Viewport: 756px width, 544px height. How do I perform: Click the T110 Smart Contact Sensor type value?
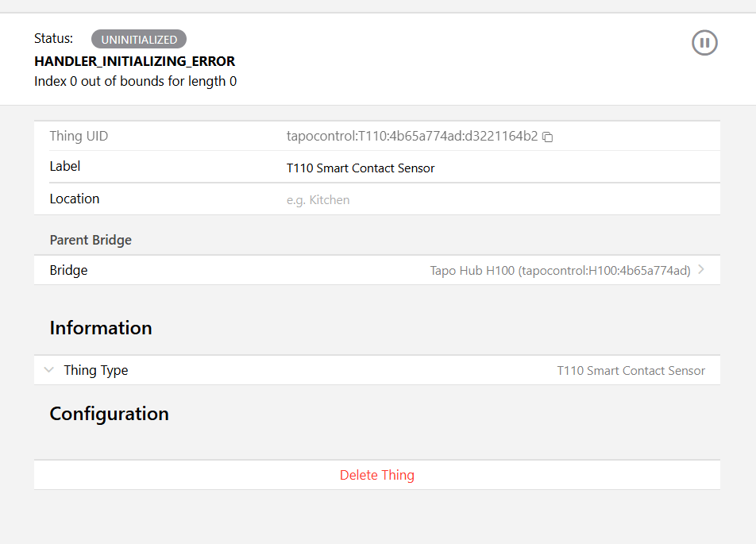(631, 371)
